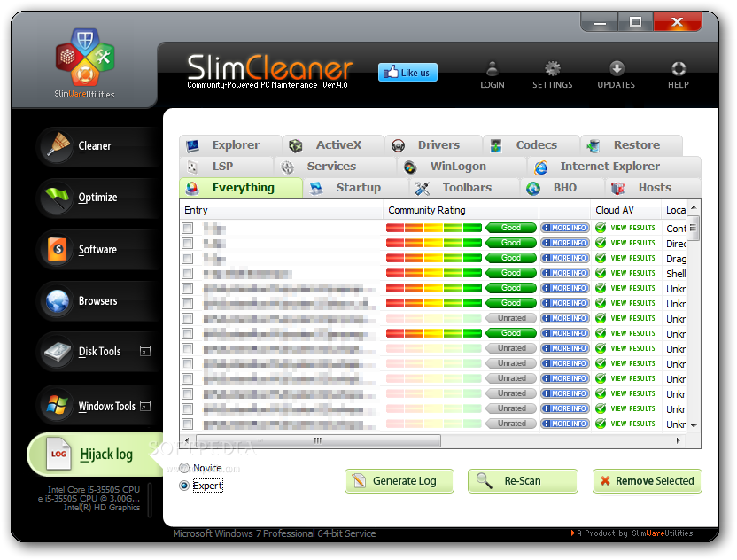Sort by the Cloud AV column header
Screen dimensions: 737x560
tap(625, 210)
